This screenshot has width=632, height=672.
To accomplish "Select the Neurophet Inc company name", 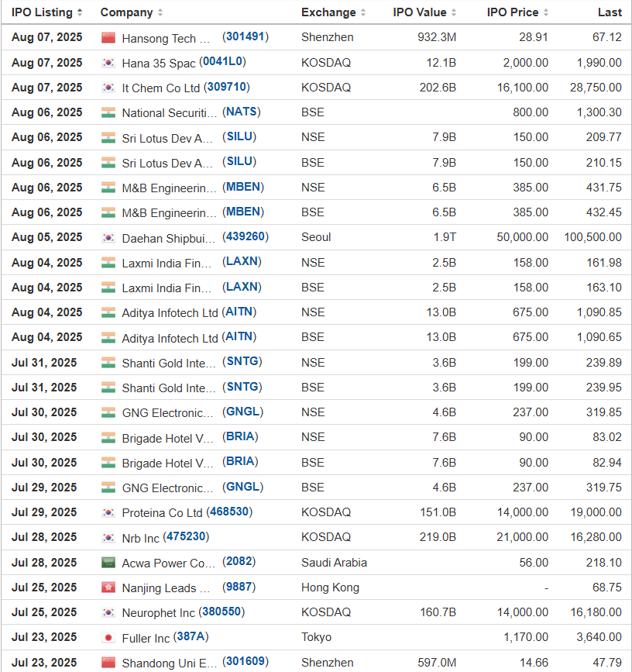I will (158, 613).
